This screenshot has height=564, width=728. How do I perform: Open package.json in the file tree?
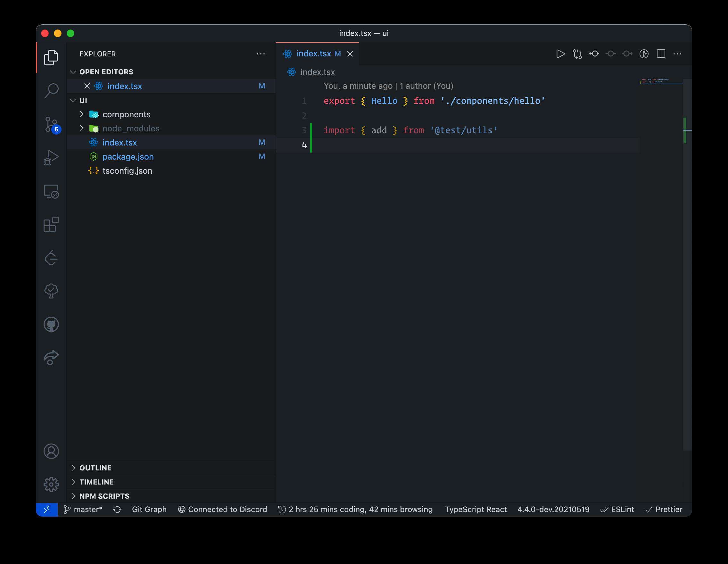click(x=171, y=157)
